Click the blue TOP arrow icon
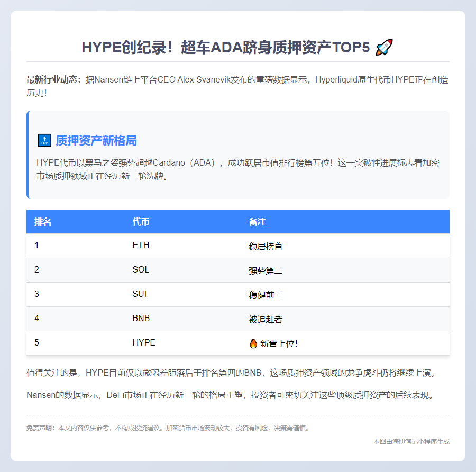 44,140
